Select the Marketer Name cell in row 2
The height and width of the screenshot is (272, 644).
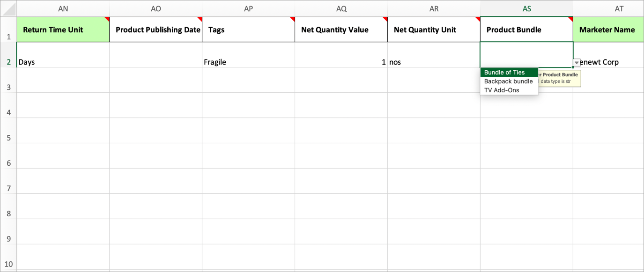tap(608, 55)
